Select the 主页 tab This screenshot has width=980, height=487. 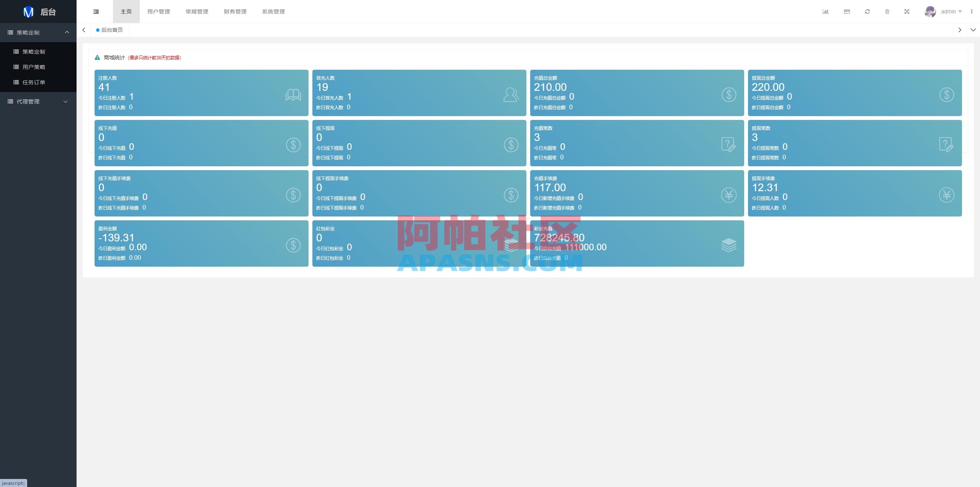click(x=126, y=11)
